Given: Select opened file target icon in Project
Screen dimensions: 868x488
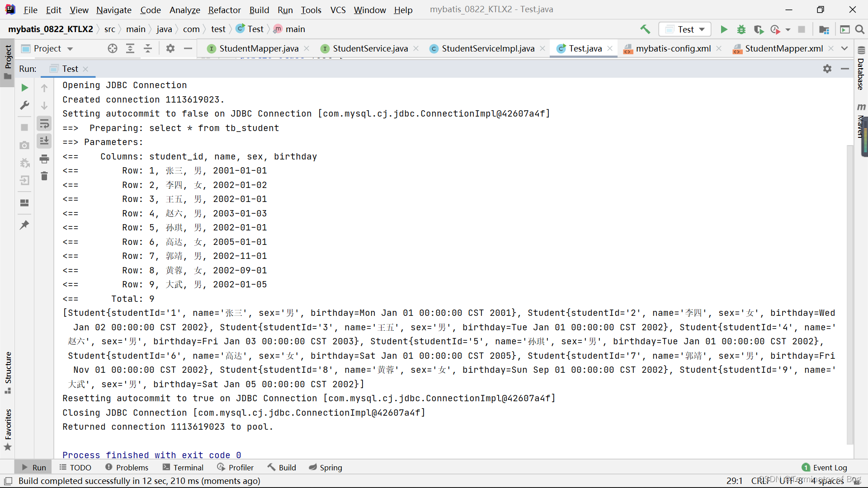Looking at the screenshot, I should pyautogui.click(x=113, y=48).
